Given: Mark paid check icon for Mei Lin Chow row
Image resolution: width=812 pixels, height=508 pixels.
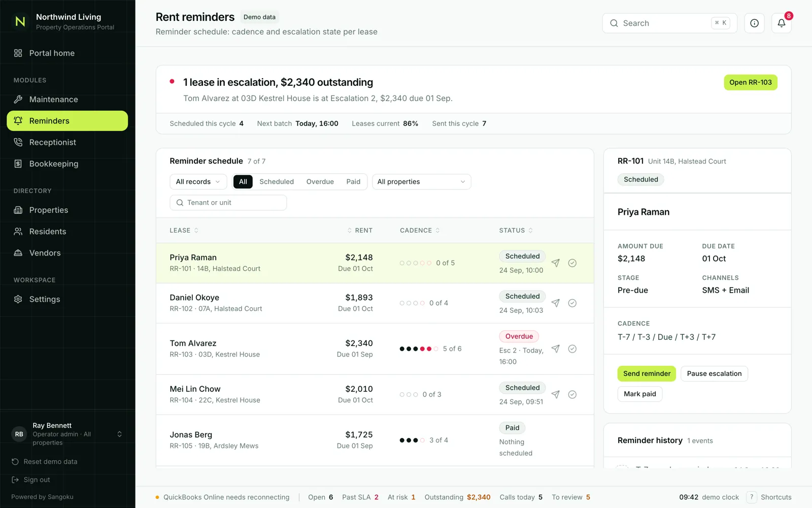Looking at the screenshot, I should point(572,395).
